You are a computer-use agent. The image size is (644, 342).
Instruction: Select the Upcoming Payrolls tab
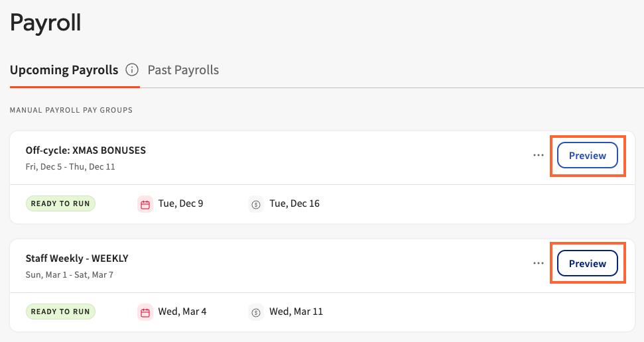[64, 70]
